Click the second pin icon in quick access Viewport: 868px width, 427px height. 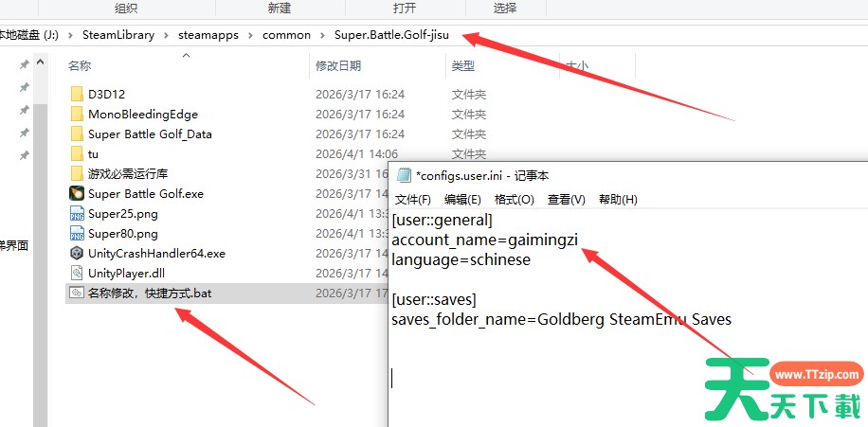24,87
